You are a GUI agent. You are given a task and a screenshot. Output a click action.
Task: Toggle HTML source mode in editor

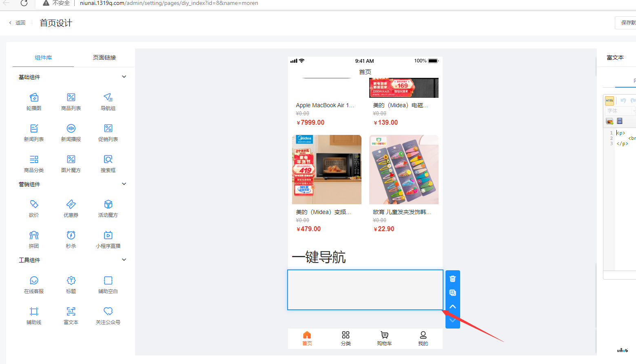click(609, 101)
